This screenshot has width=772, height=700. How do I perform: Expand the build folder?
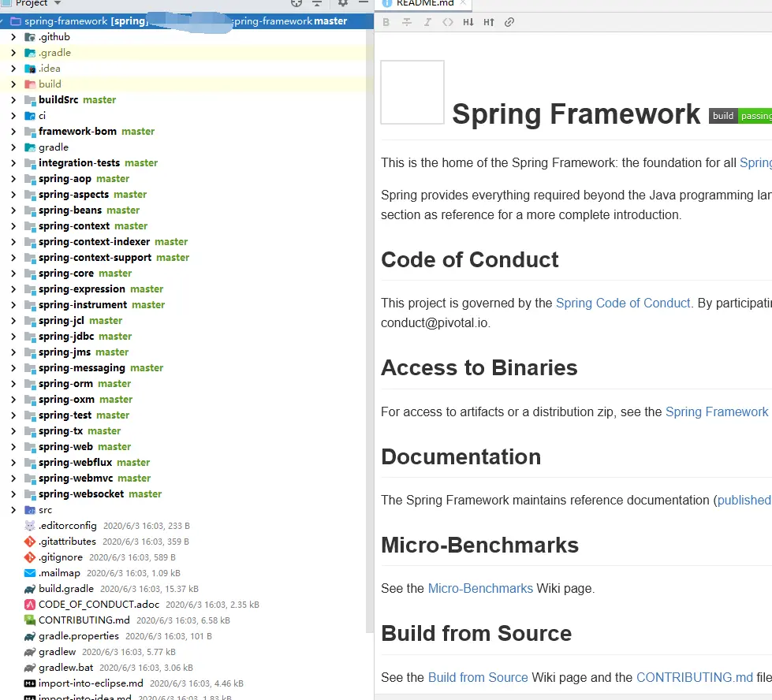click(x=13, y=84)
